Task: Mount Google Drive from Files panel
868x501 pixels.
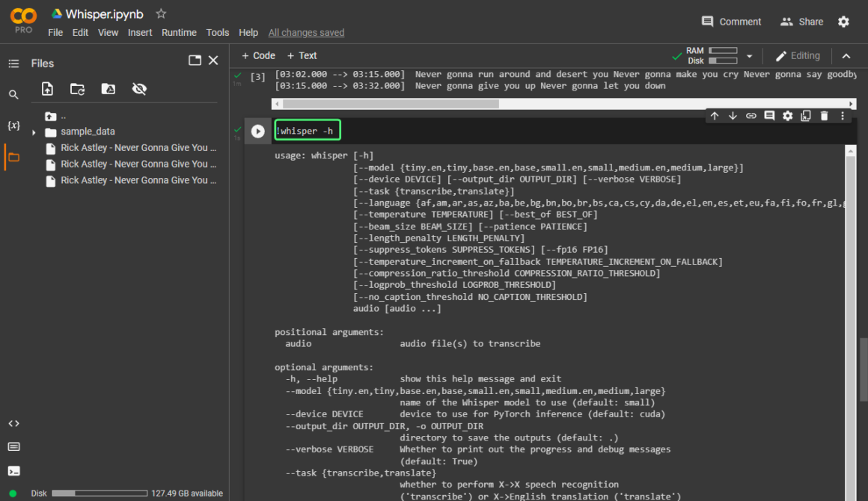Action: 109,89
